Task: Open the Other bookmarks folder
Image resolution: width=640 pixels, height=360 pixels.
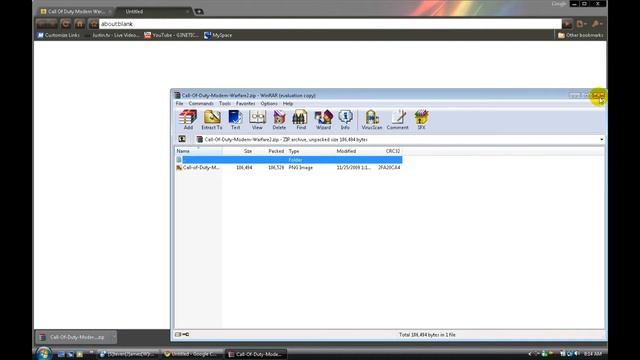Action: pos(580,35)
